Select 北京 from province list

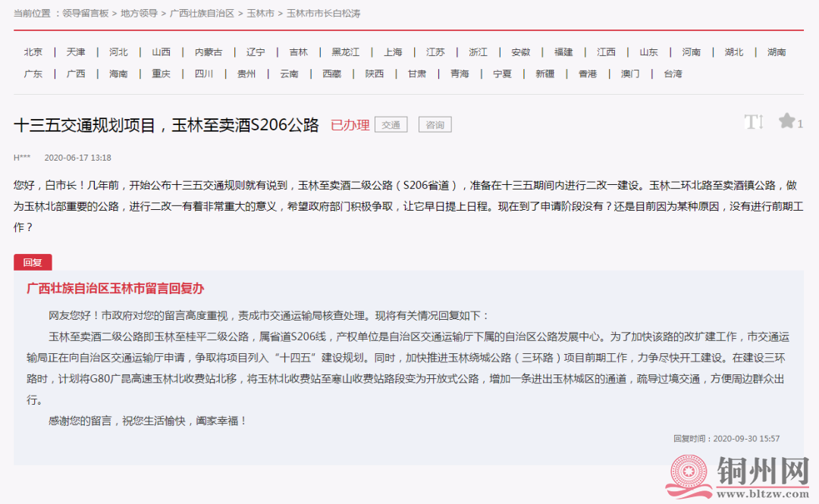coord(33,52)
